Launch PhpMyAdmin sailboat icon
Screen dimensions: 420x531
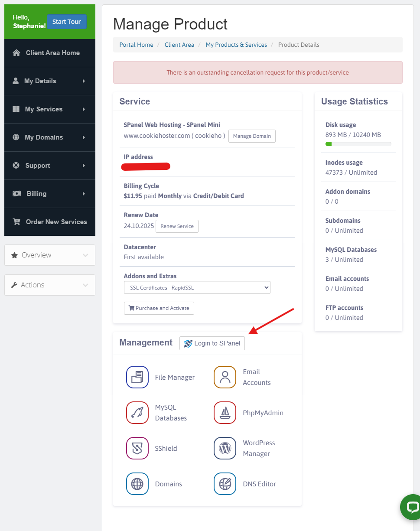click(225, 413)
